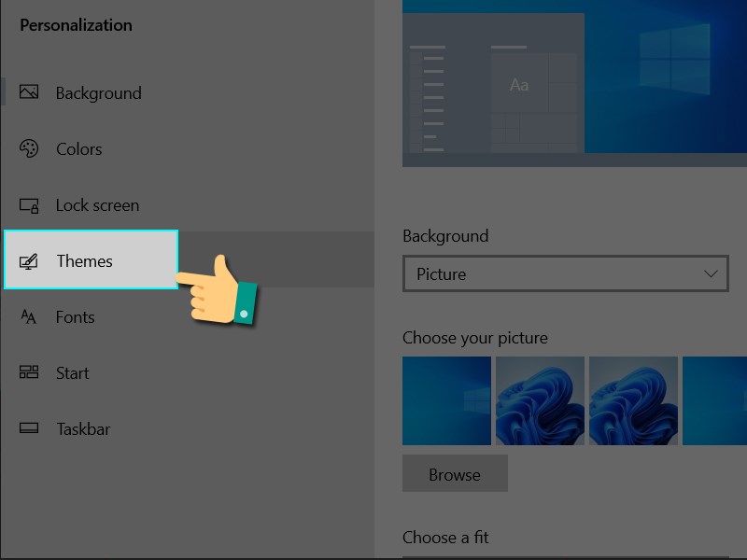This screenshot has width=747, height=560.
Task: Click the desktop preview image
Action: click(574, 84)
